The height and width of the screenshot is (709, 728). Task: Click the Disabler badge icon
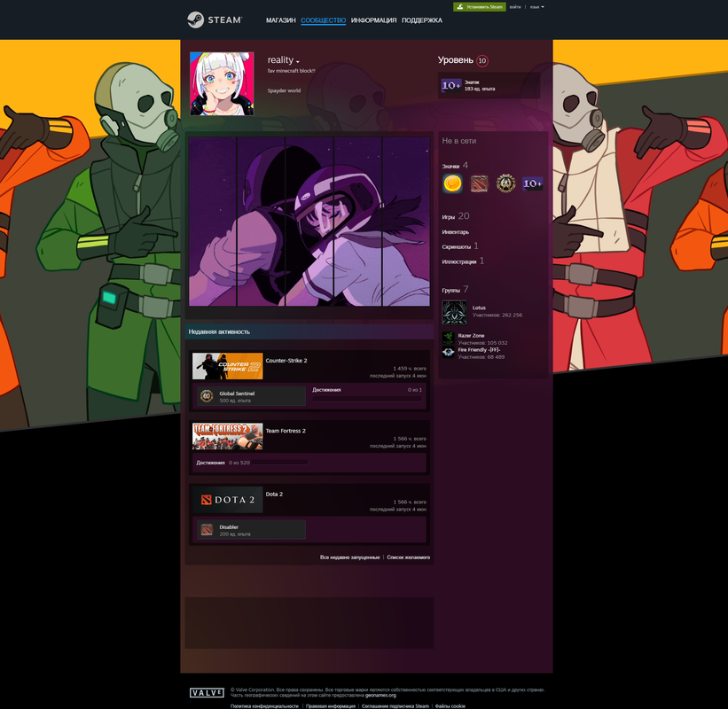tap(207, 530)
